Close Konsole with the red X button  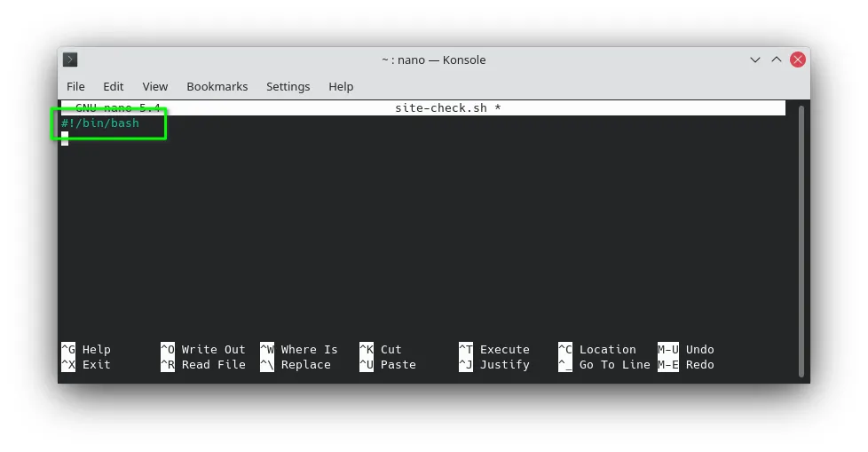[x=798, y=59]
